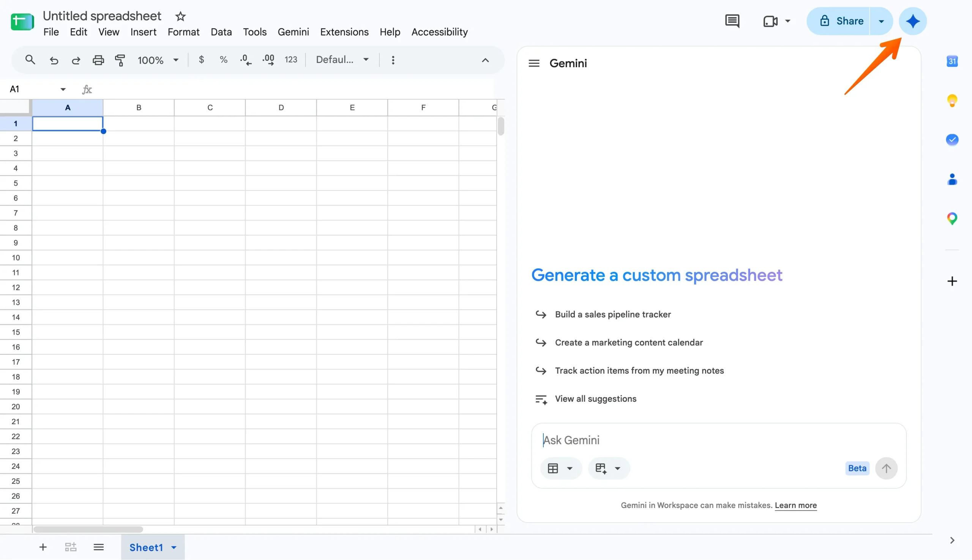Toggle the Gemini panel hamburger menu
The image size is (972, 560).
click(534, 63)
